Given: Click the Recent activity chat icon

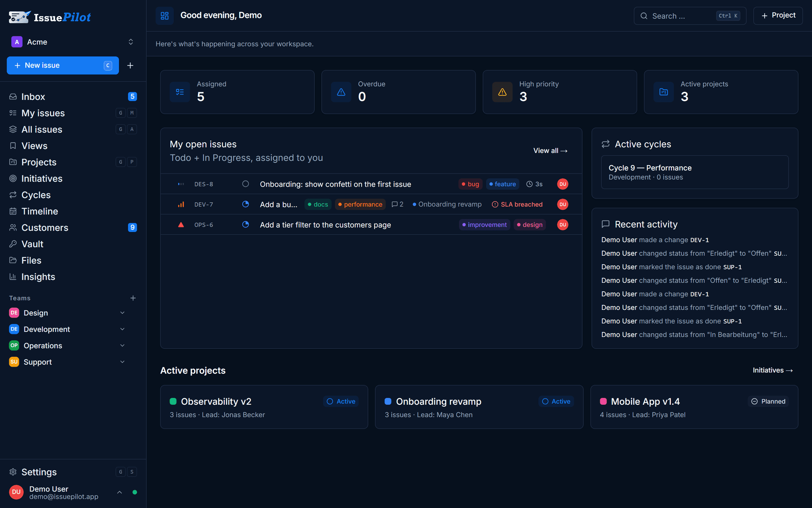Looking at the screenshot, I should (606, 224).
